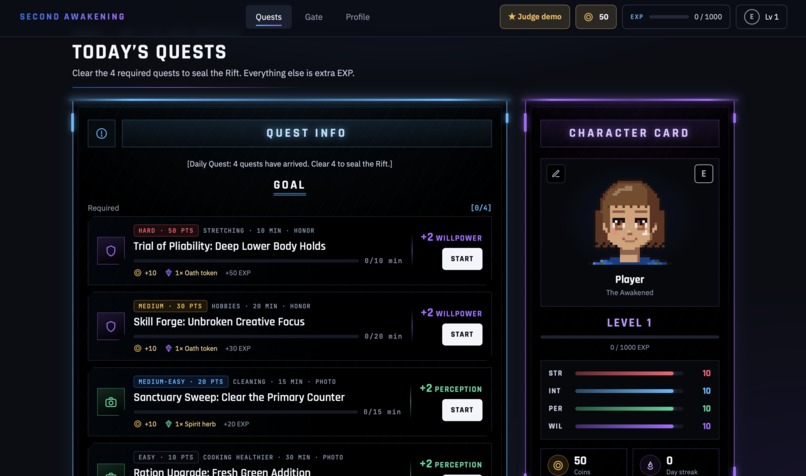Click the header coin icon next to 50

tap(588, 17)
